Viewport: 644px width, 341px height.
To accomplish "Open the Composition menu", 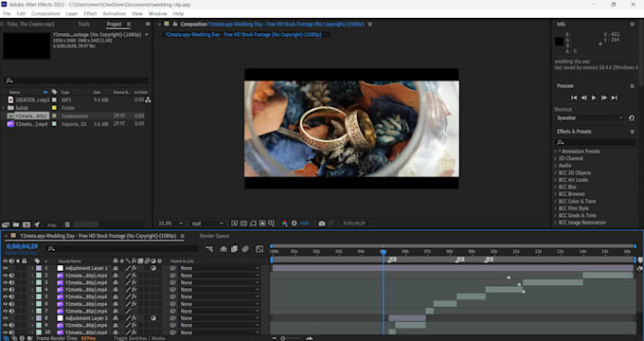I will coord(45,13).
